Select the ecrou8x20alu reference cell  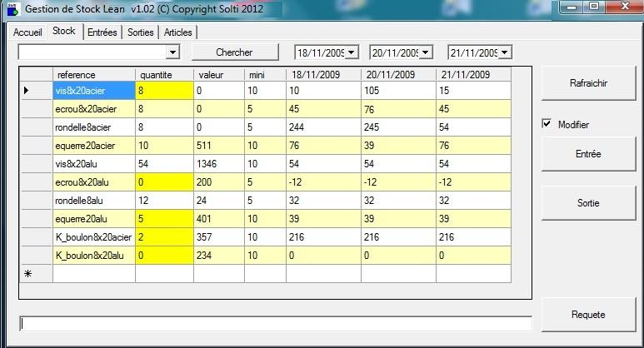click(x=94, y=181)
